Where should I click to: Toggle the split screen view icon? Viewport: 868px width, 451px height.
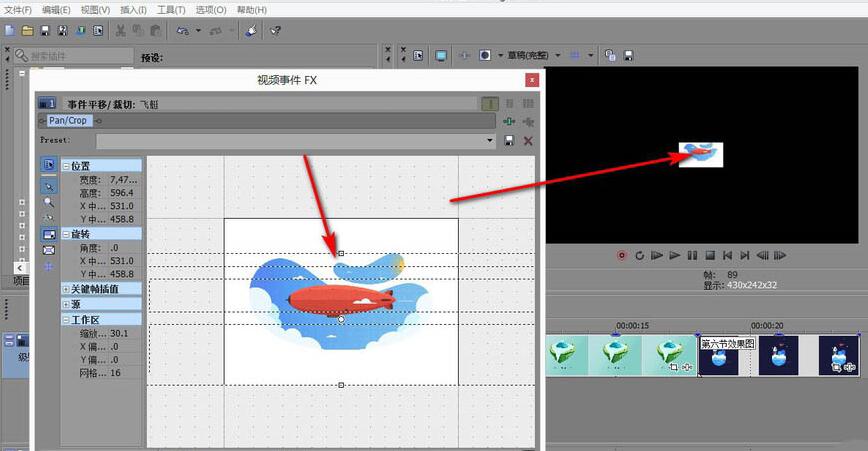485,55
